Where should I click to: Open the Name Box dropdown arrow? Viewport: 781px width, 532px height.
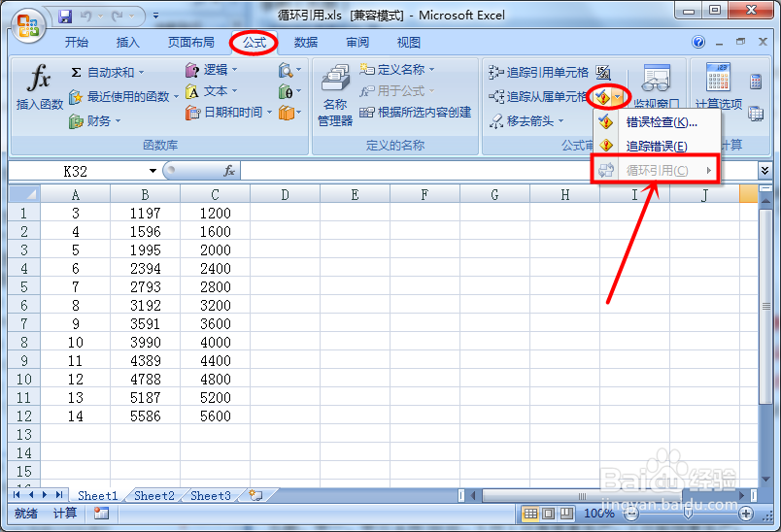click(x=153, y=171)
